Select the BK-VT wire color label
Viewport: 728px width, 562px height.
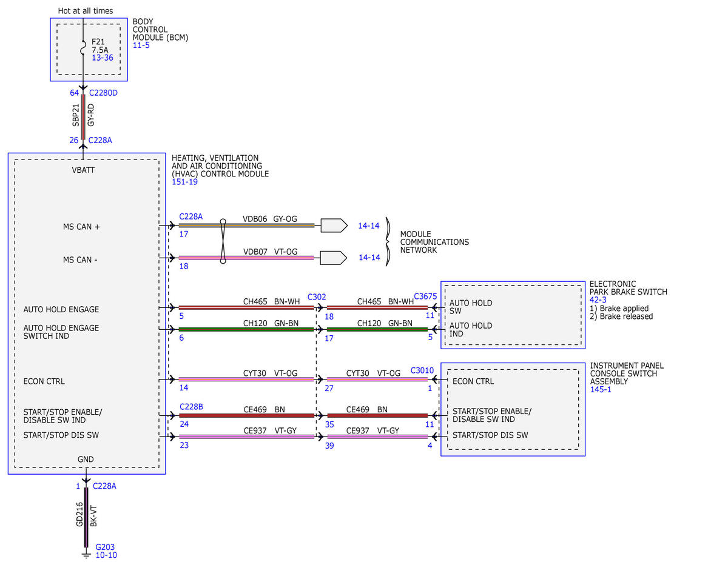click(x=93, y=515)
